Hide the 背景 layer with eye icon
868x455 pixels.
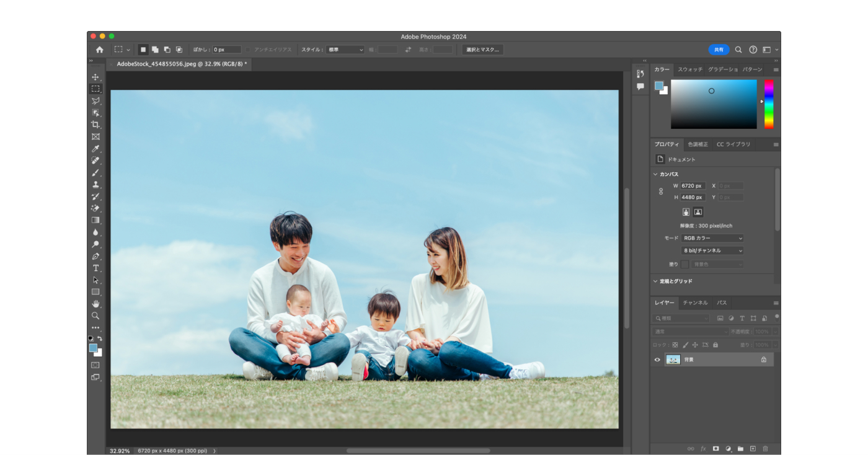click(x=657, y=360)
